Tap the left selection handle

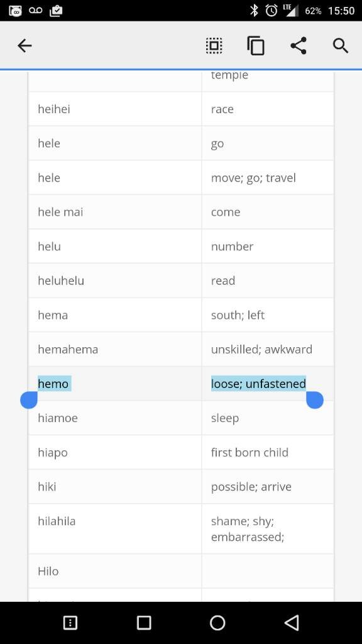(x=29, y=400)
